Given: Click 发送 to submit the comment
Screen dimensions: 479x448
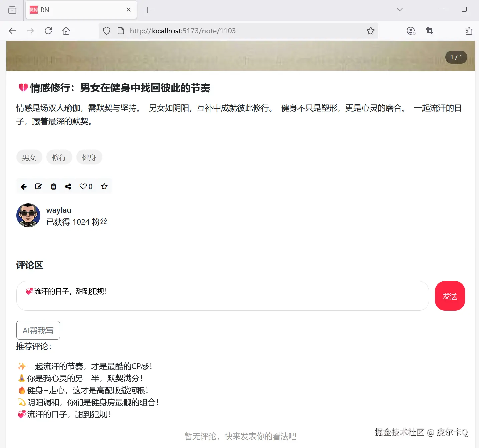Looking at the screenshot, I should 450,296.
